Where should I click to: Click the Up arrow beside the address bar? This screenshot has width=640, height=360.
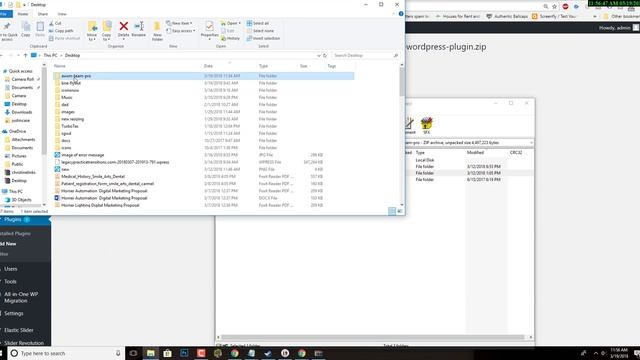point(25,56)
